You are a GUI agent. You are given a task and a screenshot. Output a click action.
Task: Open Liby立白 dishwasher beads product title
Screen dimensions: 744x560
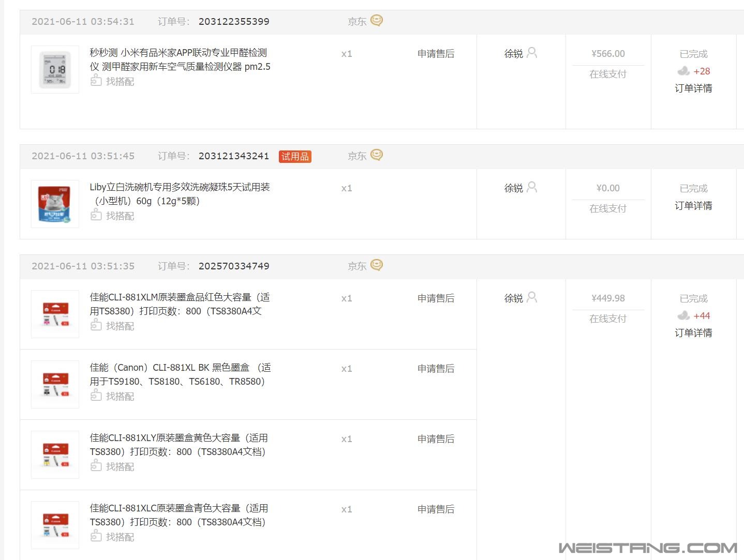[x=180, y=194]
